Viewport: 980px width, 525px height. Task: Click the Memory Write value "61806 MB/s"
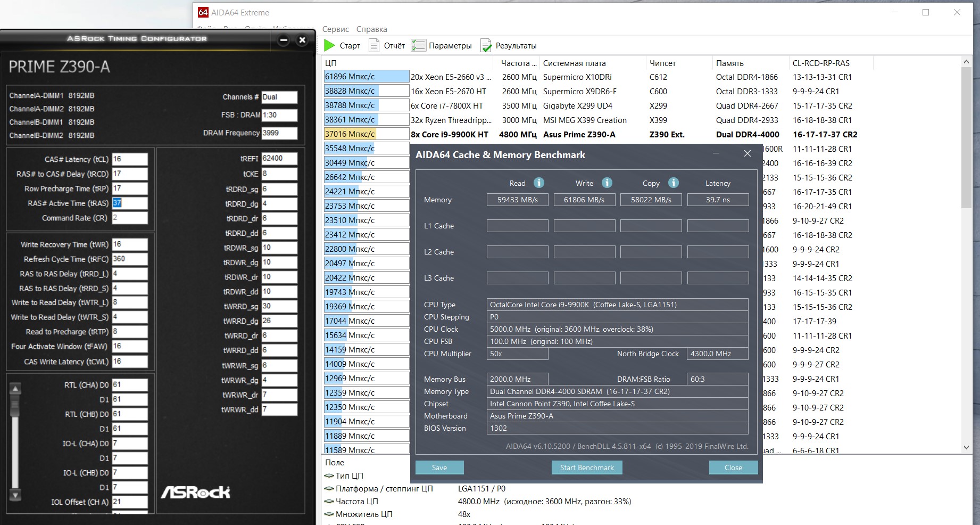click(584, 200)
